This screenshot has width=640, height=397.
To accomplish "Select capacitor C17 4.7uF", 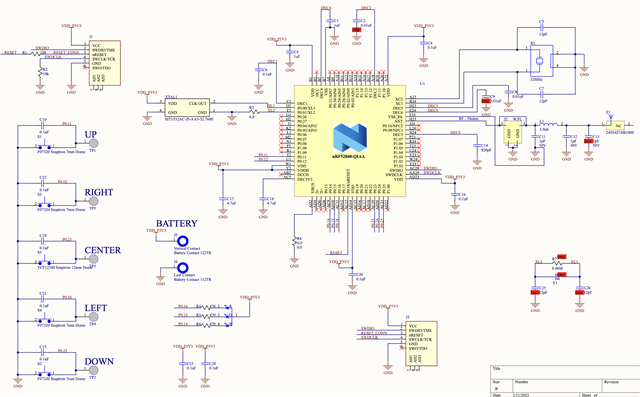I will [223, 199].
